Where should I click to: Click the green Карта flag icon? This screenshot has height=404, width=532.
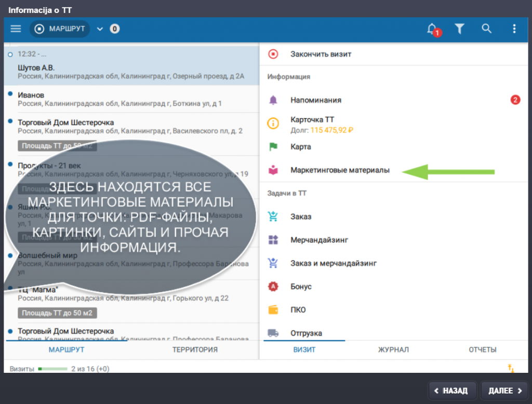(273, 147)
